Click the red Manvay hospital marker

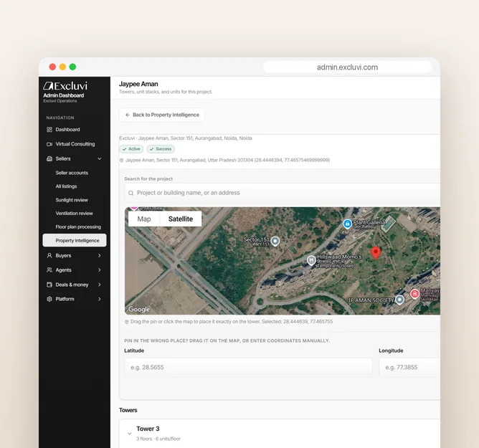point(414,294)
